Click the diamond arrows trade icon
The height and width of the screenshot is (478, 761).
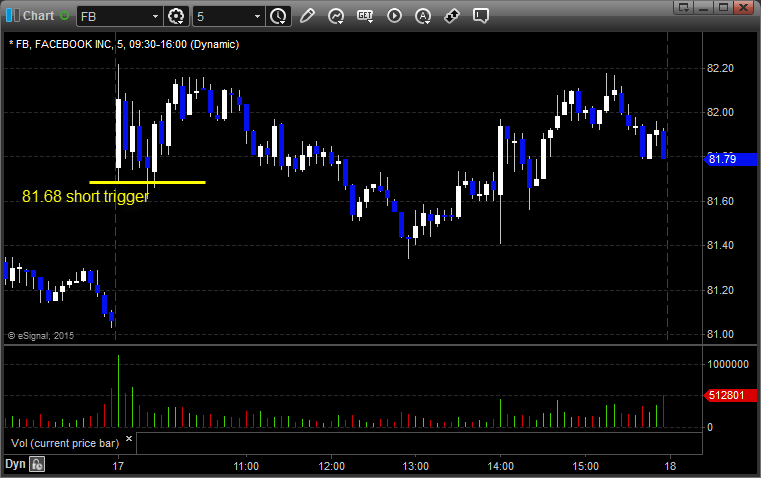(x=452, y=16)
